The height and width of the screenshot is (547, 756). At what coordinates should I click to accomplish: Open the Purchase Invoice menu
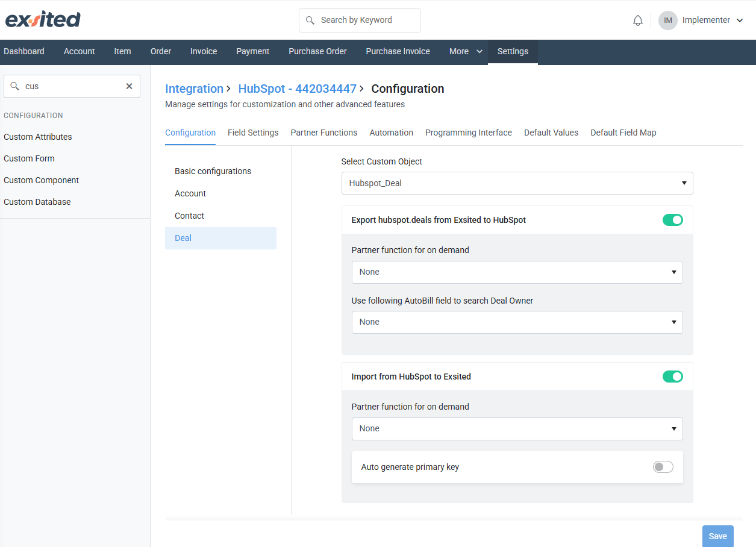pos(398,52)
